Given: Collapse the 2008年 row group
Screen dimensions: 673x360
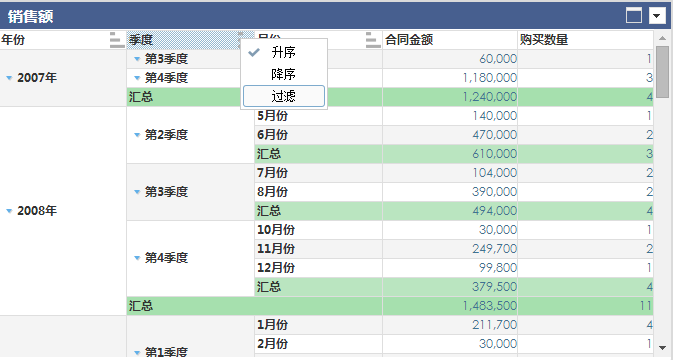Looking at the screenshot, I should [9, 211].
